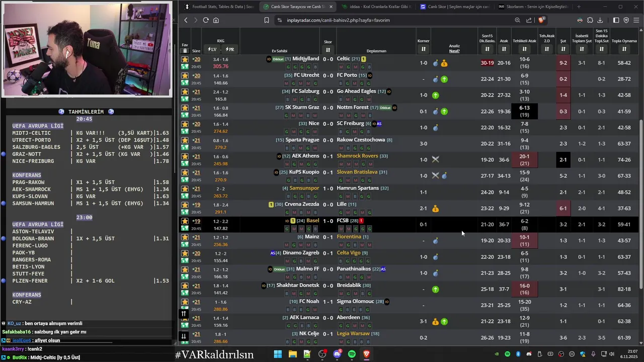Click green up-arrow icon in FC Utrecht row
Image resolution: width=644 pixels, height=362 pixels.
(444, 79)
